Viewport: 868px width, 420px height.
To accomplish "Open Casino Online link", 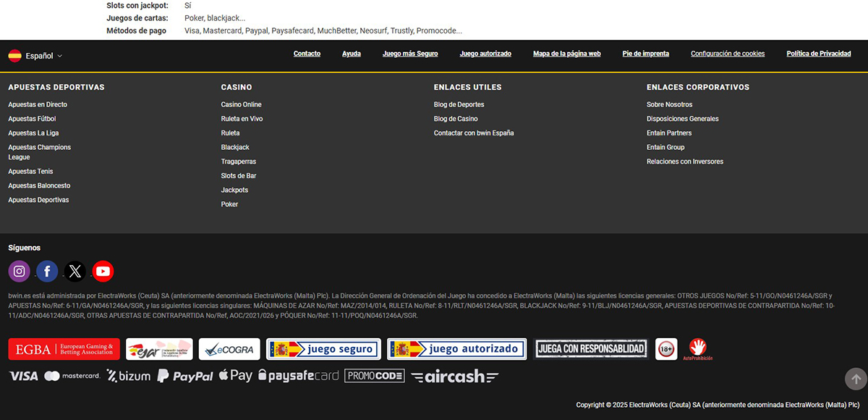I will (242, 104).
